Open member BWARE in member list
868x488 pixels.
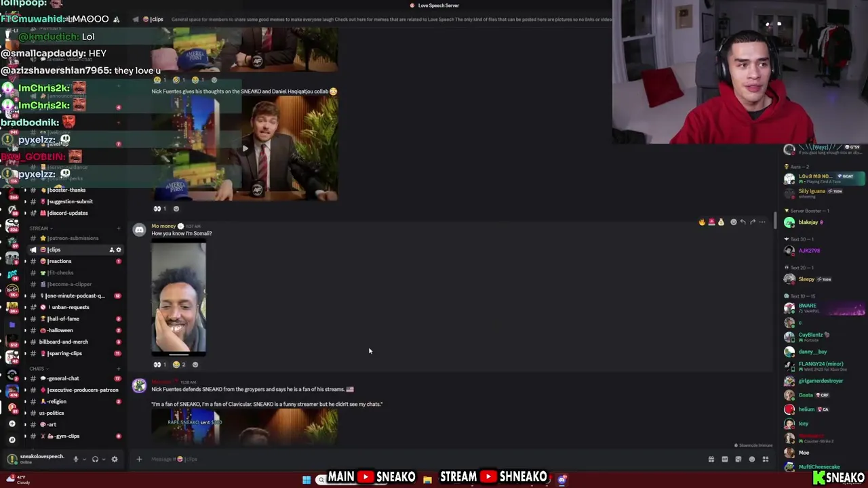tap(824, 308)
